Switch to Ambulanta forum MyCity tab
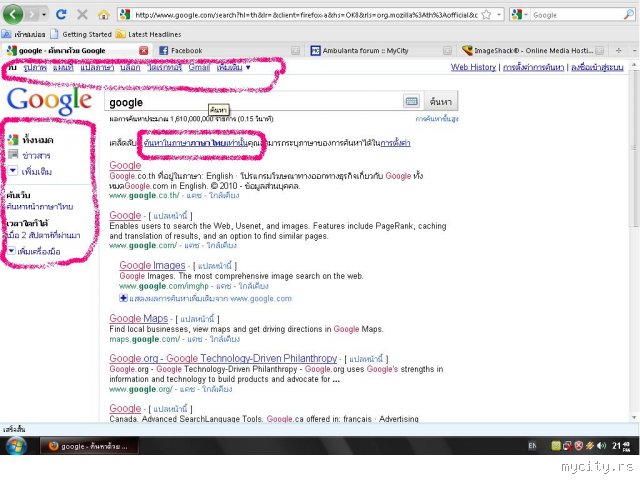 coord(380,51)
